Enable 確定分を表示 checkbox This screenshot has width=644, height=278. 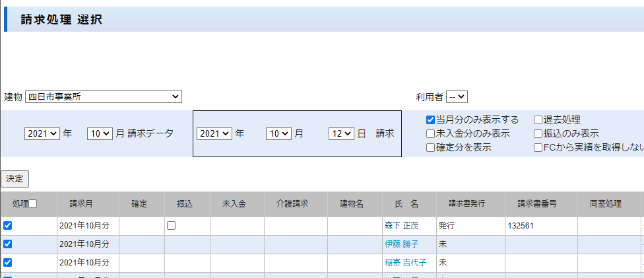pos(430,148)
